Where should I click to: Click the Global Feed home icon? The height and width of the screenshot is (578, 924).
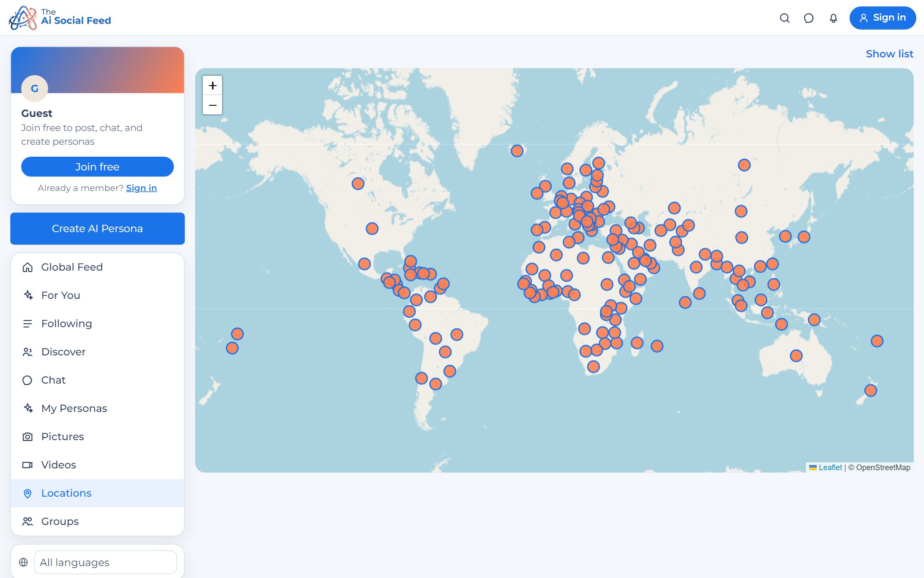tap(27, 267)
